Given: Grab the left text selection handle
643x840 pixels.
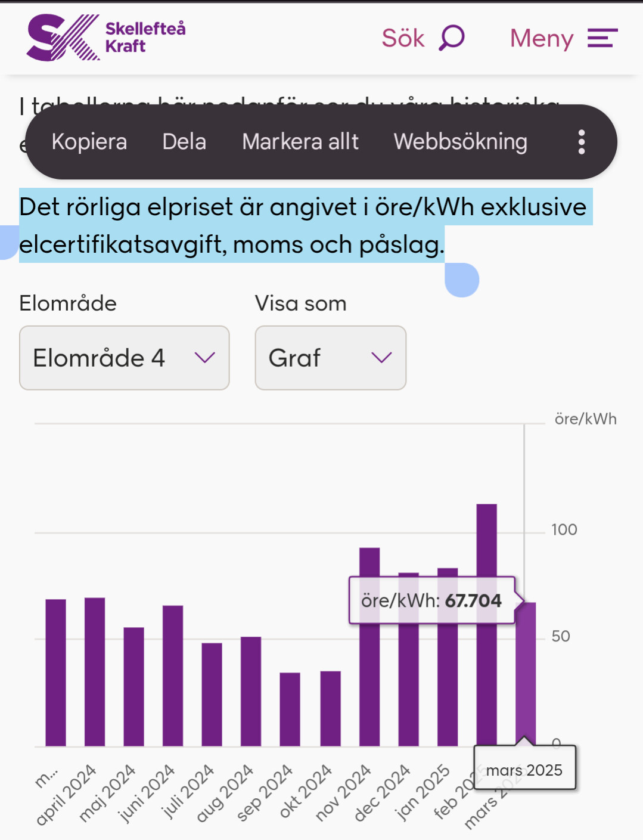Looking at the screenshot, I should tap(7, 244).
